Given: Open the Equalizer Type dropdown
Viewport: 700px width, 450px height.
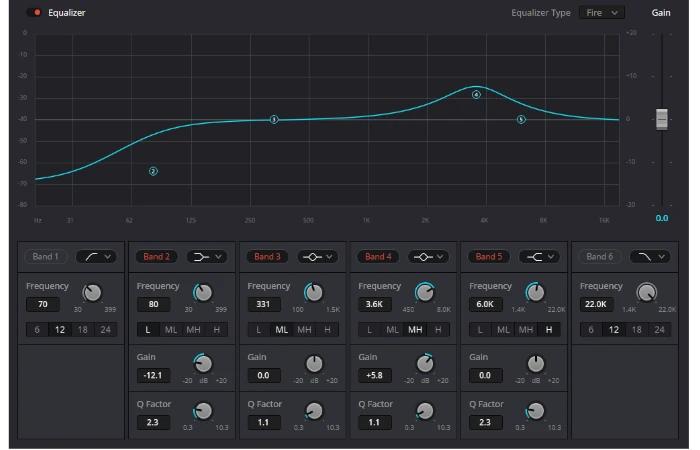Looking at the screenshot, I should pos(601,12).
